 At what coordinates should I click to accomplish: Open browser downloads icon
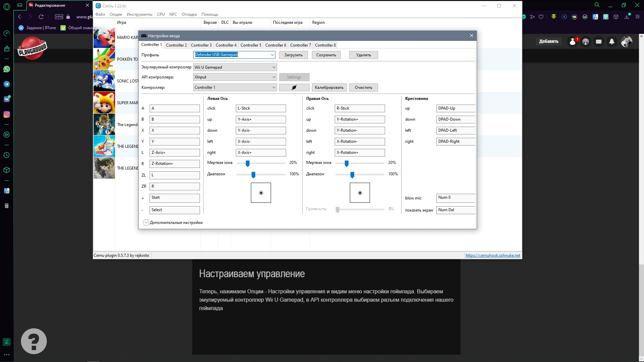[x=627, y=17]
